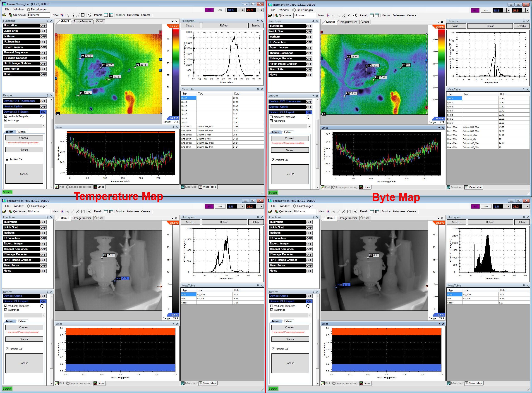Image resolution: width=532 pixels, height=393 pixels.
Task: Select new delta-triangle tool in bottom-right window
Action: 338,211
